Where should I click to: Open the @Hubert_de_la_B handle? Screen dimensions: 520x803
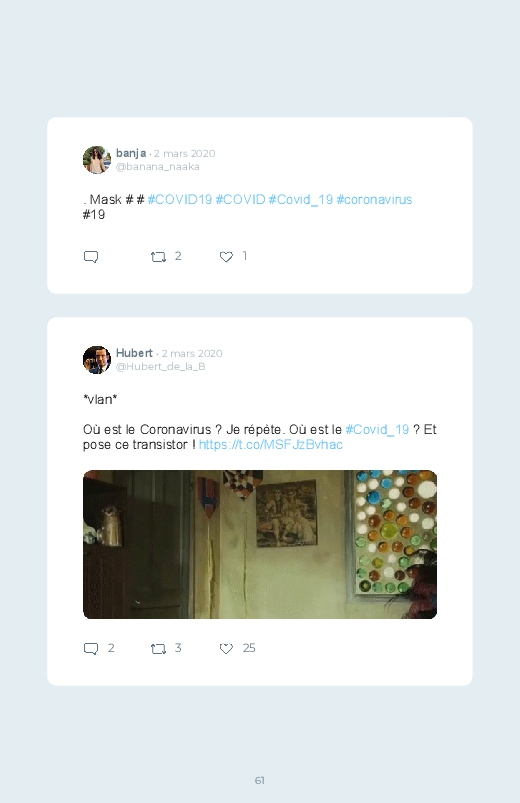[x=161, y=366]
